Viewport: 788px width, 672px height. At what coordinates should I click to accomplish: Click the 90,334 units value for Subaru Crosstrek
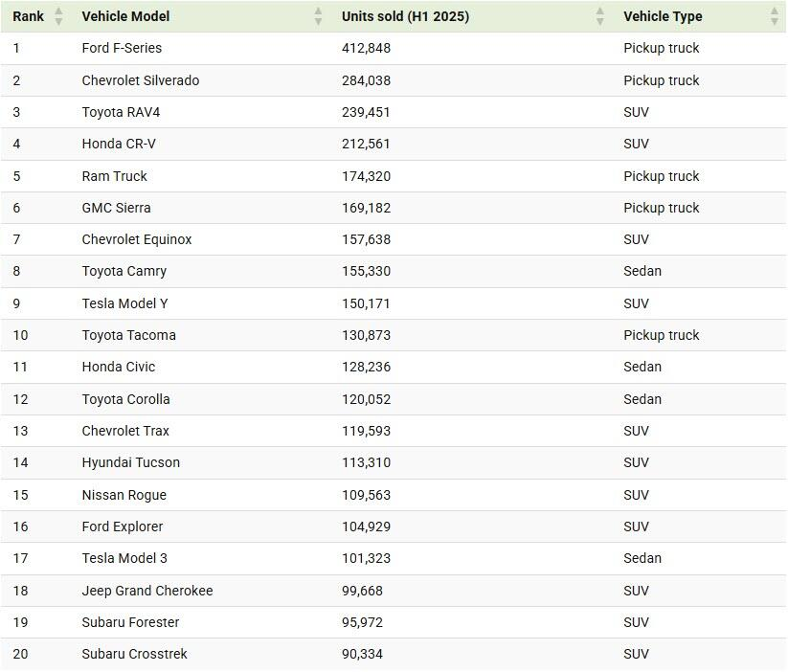tap(362, 654)
